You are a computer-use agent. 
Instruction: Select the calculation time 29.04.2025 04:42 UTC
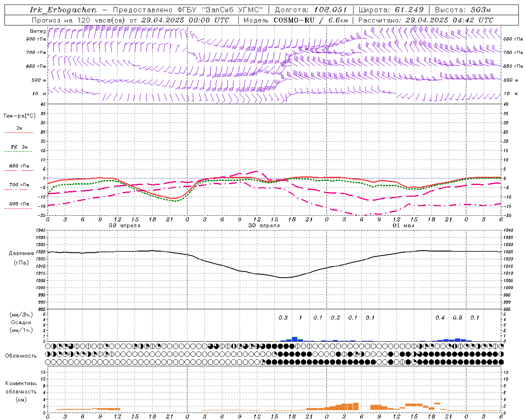coord(450,20)
